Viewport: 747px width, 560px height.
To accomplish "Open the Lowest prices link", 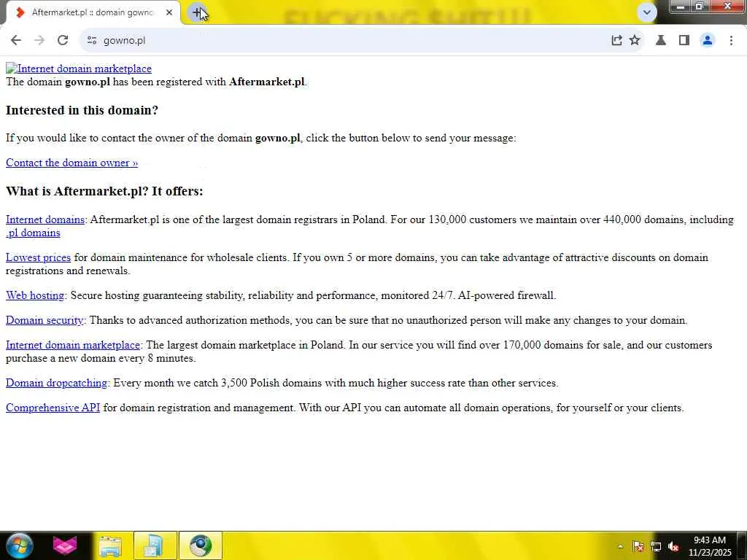I will coord(38,257).
